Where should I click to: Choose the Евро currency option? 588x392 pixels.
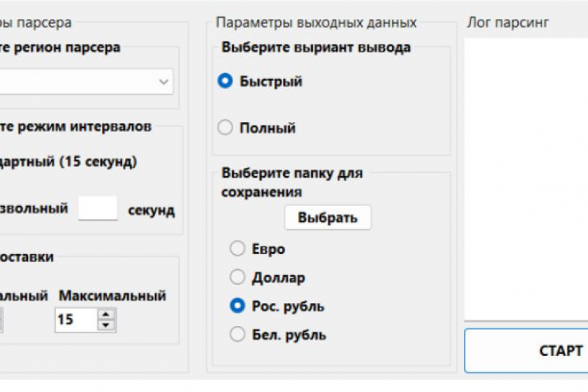[237, 249]
